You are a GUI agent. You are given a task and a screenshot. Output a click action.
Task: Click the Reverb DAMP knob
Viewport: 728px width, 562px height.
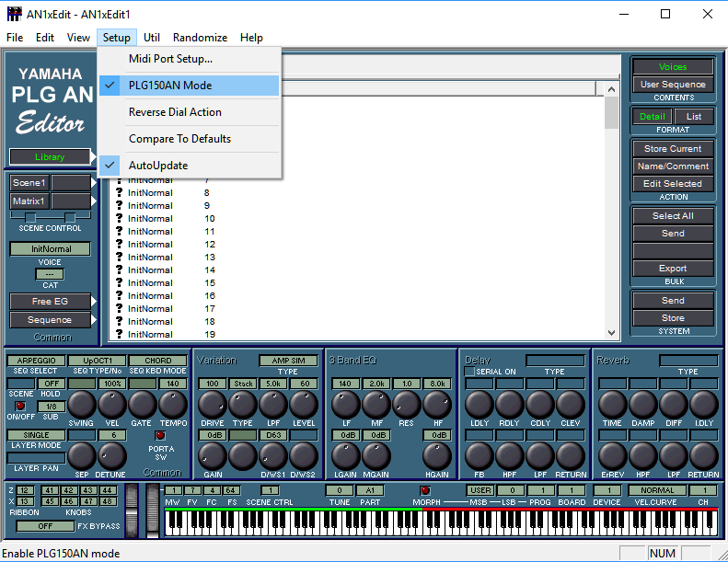point(643,404)
